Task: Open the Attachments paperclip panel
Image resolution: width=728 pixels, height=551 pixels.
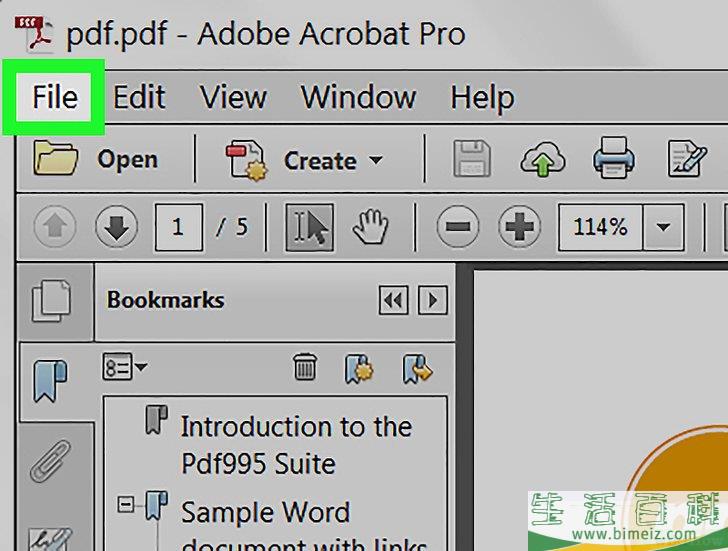Action: coord(50,462)
